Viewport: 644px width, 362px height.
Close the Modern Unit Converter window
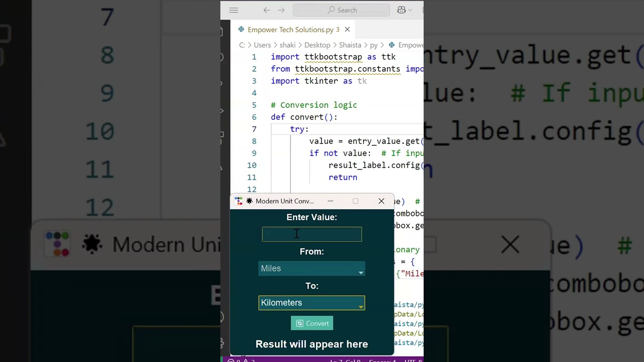pos(381,201)
